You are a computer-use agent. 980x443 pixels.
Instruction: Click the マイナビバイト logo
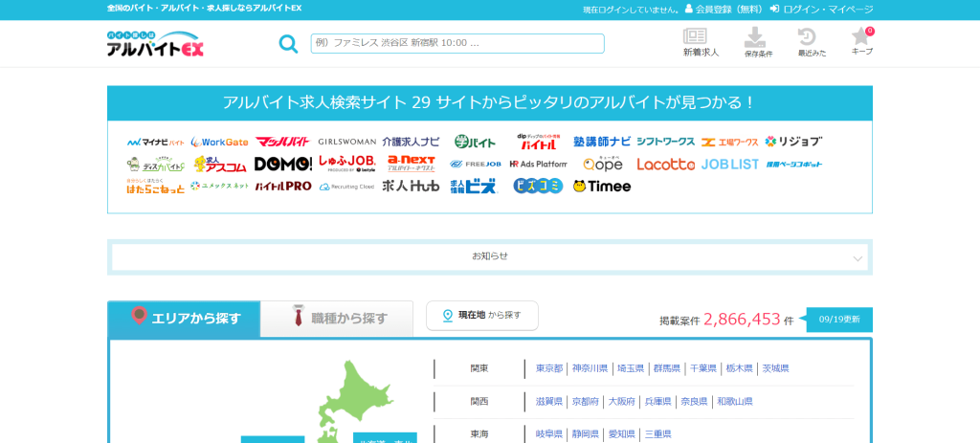point(156,142)
